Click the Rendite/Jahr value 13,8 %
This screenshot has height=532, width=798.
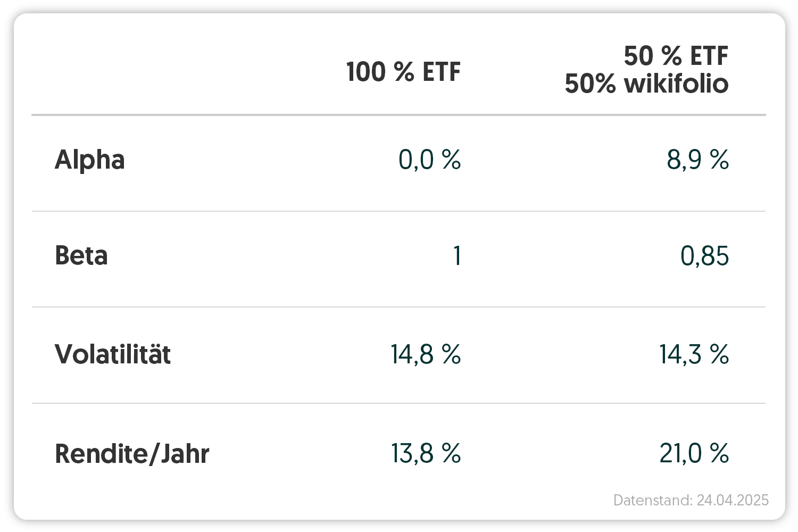coord(426,454)
